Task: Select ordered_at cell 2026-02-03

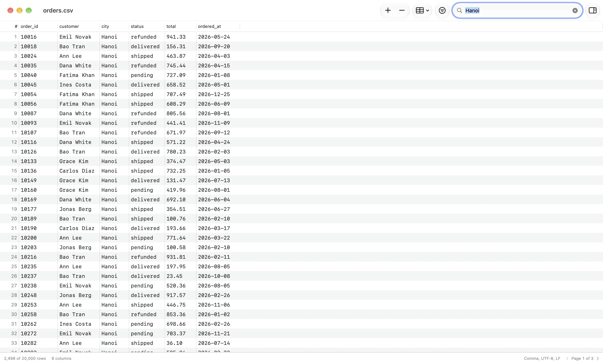Action: [218, 152]
